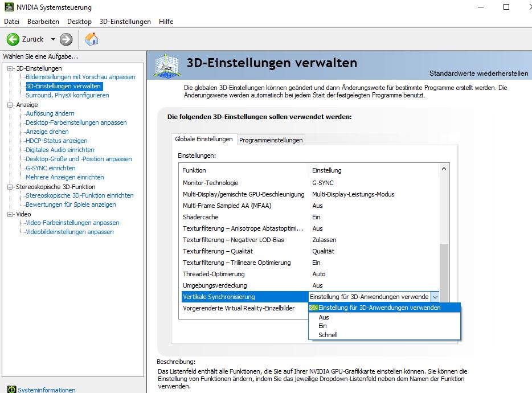Click the Einstellung column header
This screenshot has height=393, width=532.
pos(374,170)
